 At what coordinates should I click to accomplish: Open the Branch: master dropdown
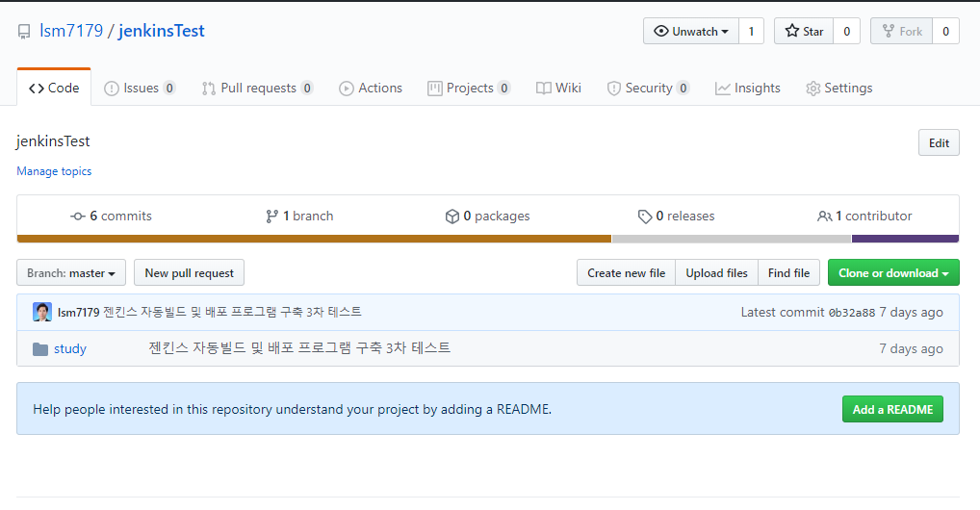click(x=71, y=273)
